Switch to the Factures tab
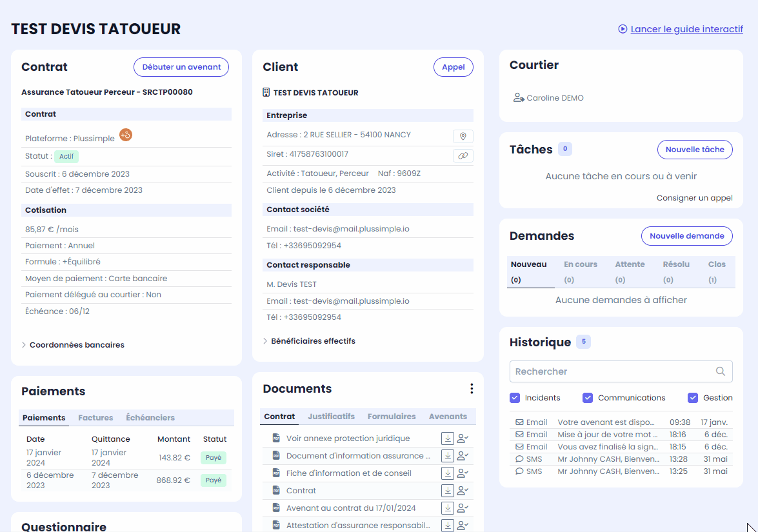This screenshot has height=532, width=758. (x=95, y=417)
